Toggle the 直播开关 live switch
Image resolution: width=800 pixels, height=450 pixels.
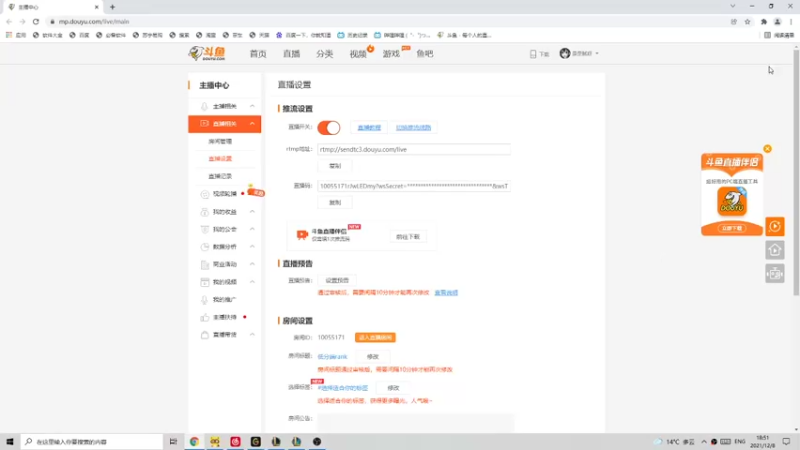pos(329,128)
